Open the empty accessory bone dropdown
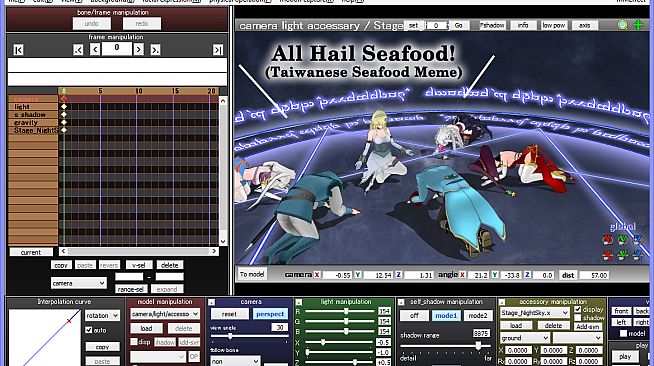654x366 pixels. 578,338
